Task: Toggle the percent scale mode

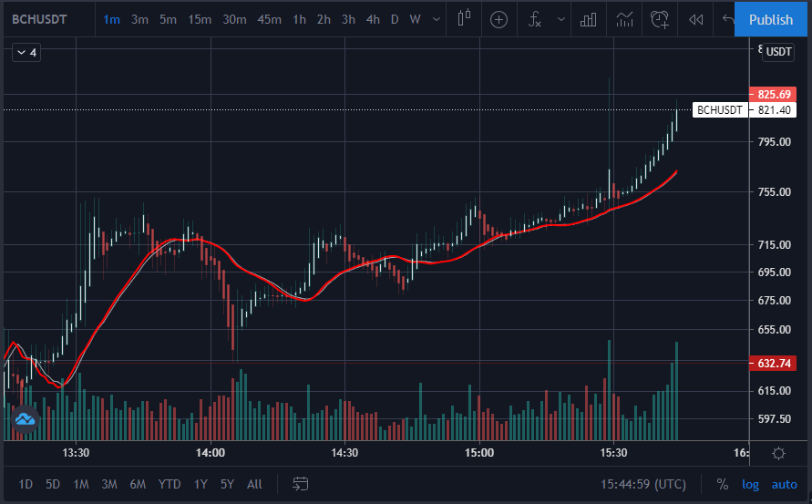Action: coord(722,484)
